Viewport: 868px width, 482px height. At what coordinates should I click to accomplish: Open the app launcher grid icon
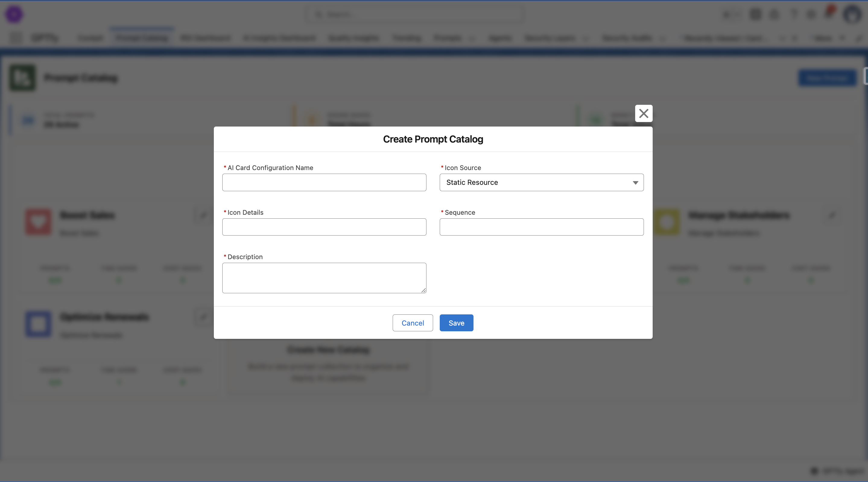tap(16, 38)
